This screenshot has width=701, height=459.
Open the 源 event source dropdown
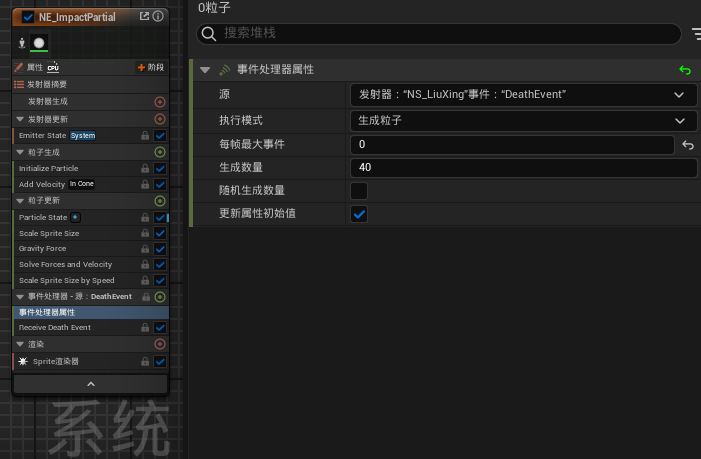(524, 95)
